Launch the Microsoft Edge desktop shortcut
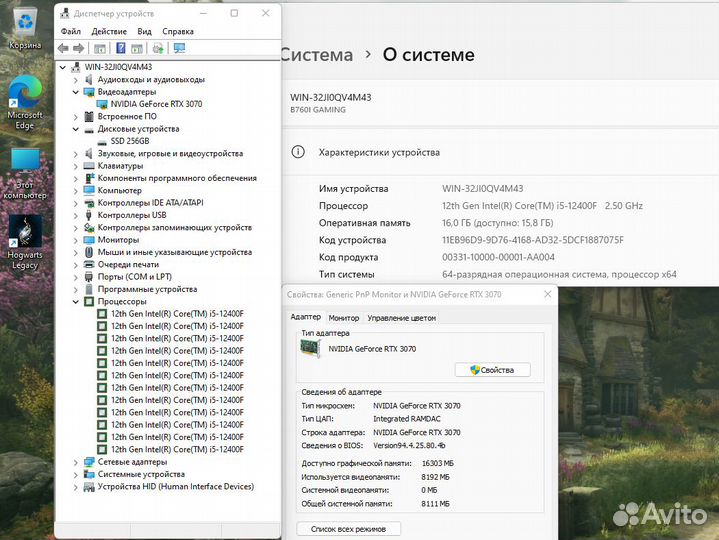 (25, 103)
